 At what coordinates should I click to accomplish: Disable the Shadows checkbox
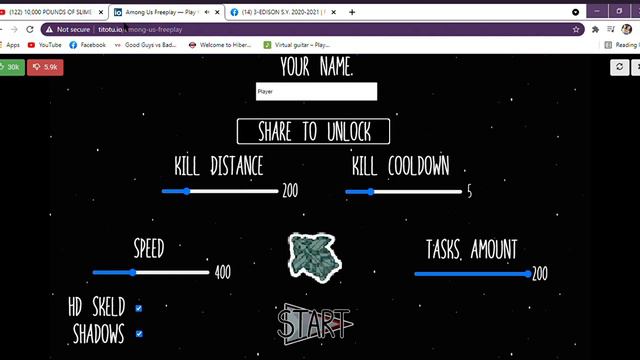point(139,334)
